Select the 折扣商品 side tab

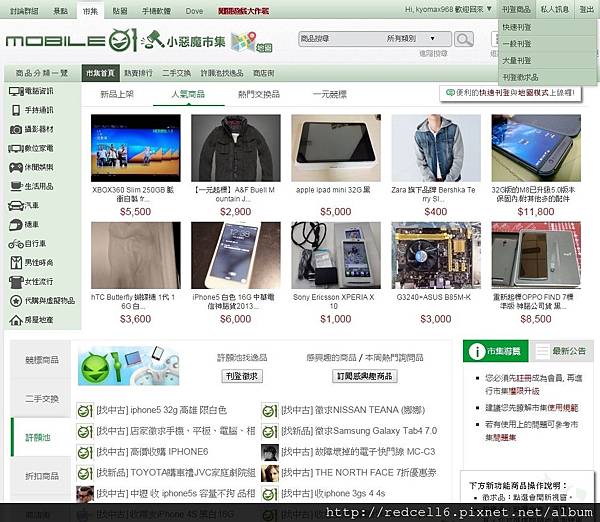point(41,476)
